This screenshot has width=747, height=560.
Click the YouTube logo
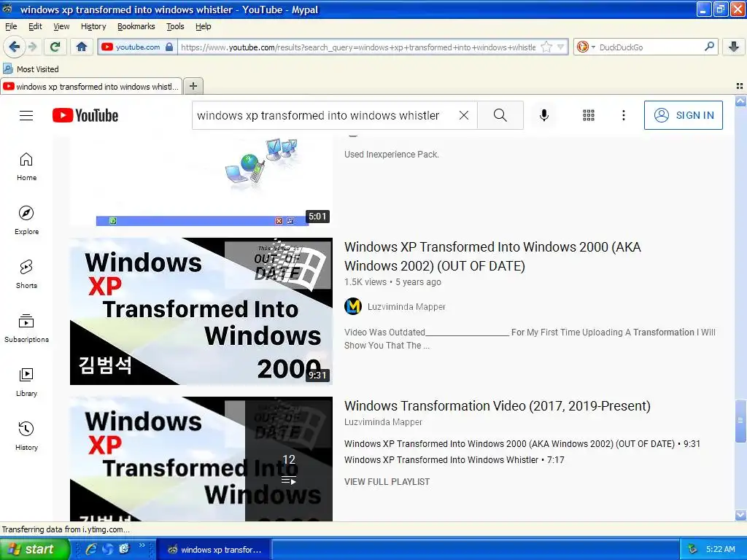pyautogui.click(x=85, y=115)
